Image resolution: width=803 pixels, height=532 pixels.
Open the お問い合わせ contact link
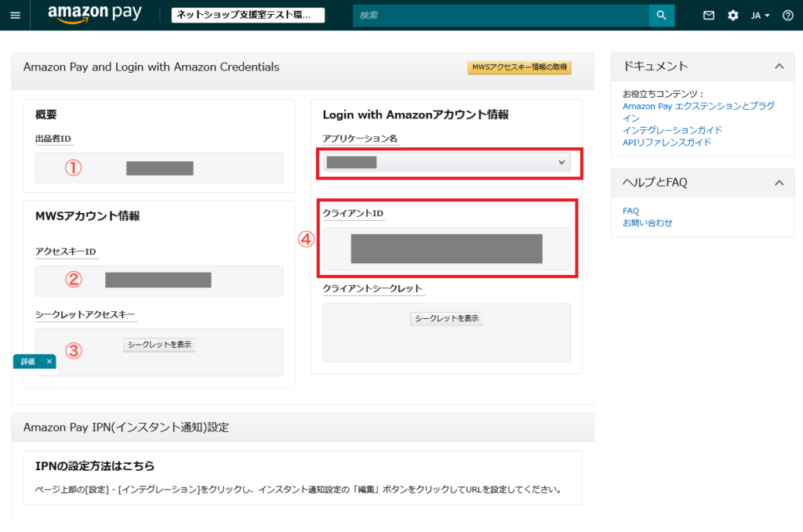pyautogui.click(x=647, y=223)
